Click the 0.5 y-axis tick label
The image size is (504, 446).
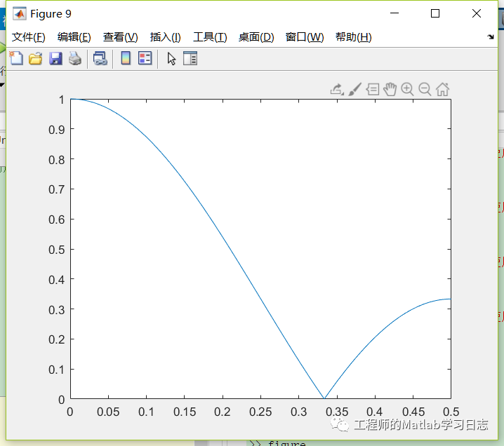[x=57, y=250]
